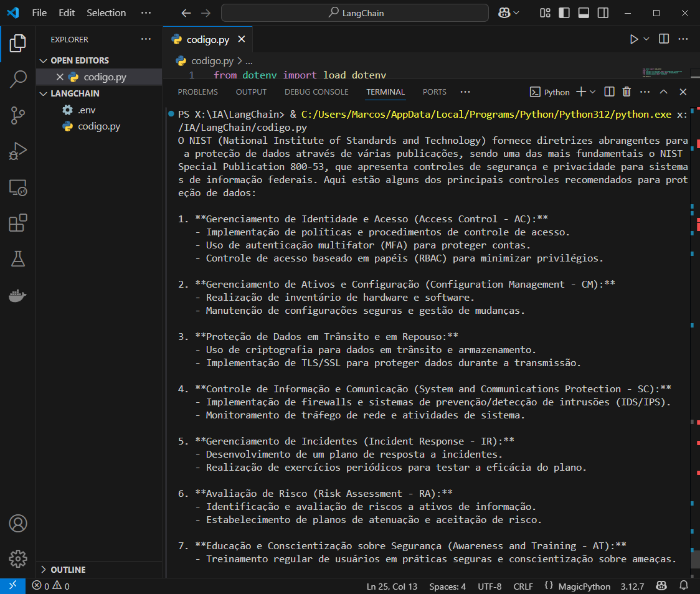Open the Edit menu
Viewport: 700px width, 594px height.
coord(67,13)
